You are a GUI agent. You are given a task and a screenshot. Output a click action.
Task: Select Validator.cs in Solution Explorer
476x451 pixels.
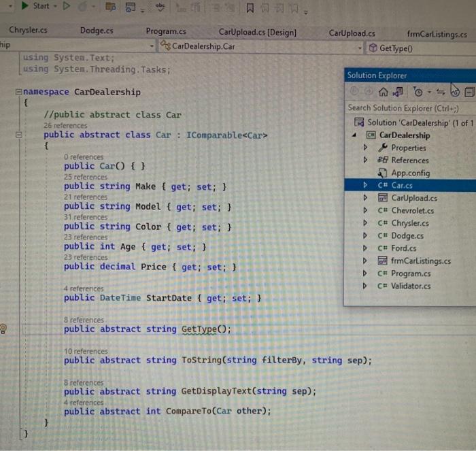coord(411,286)
